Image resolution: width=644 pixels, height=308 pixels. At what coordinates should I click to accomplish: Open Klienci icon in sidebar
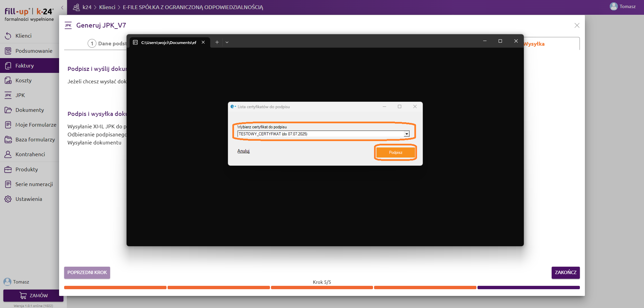click(8, 36)
